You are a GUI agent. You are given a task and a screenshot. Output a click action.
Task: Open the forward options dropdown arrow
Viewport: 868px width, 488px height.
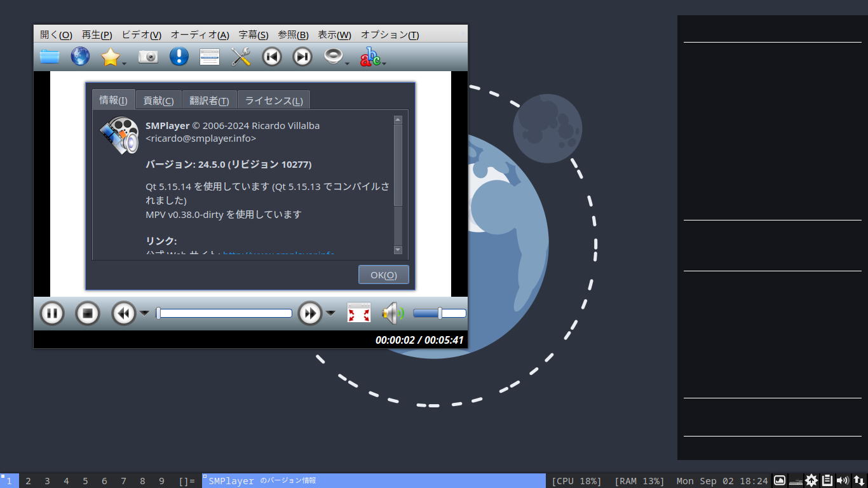point(330,313)
